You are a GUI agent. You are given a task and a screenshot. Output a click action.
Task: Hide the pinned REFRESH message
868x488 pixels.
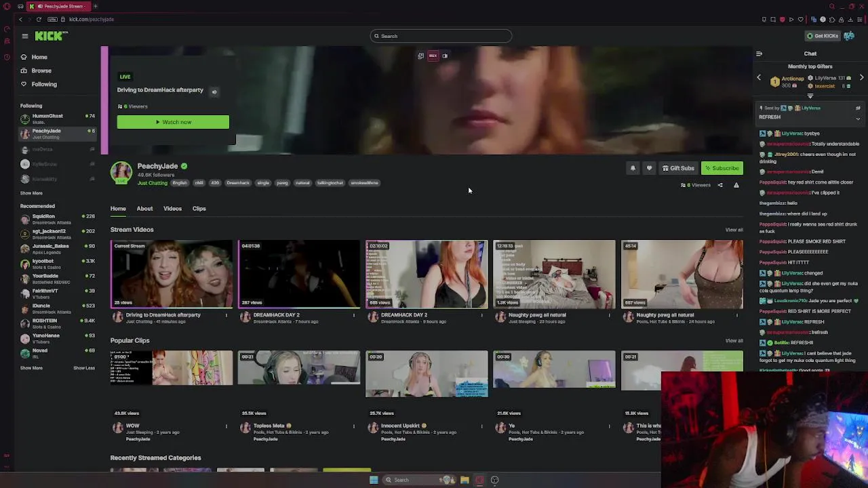click(x=858, y=108)
